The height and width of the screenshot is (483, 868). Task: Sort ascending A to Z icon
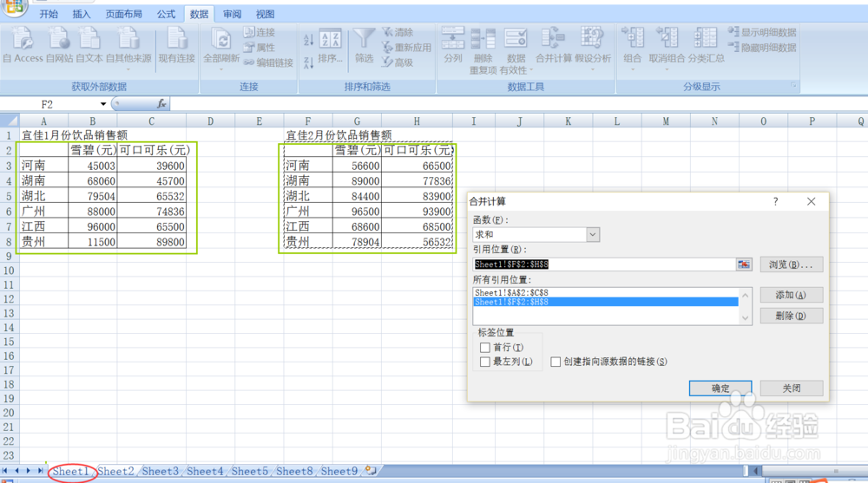pos(308,39)
